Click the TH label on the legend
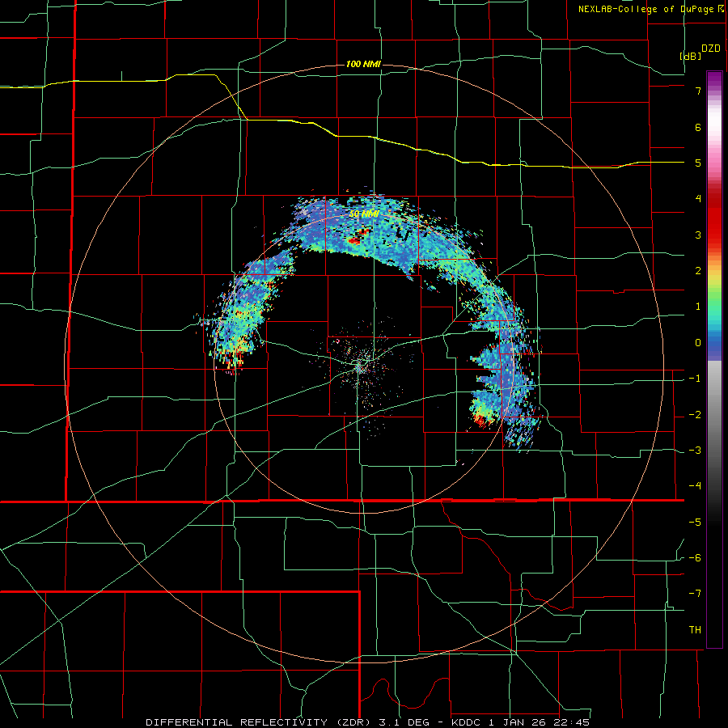 (695, 630)
